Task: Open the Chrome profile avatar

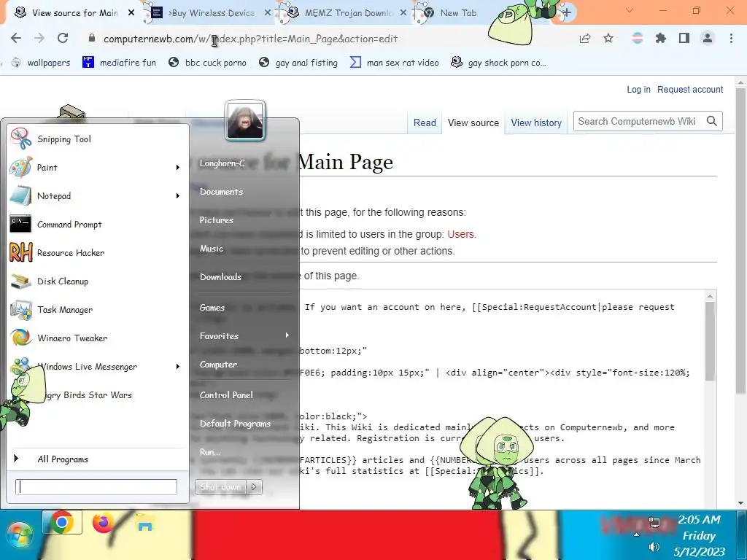Action: click(708, 38)
